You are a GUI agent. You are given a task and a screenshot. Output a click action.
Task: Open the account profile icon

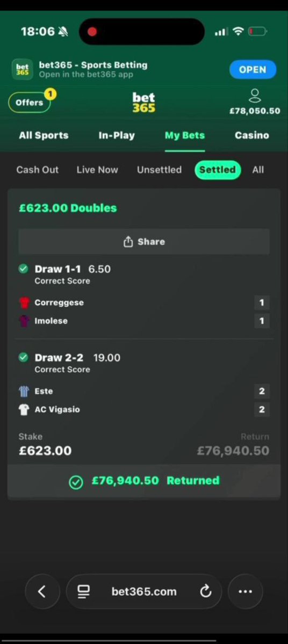[x=255, y=96]
